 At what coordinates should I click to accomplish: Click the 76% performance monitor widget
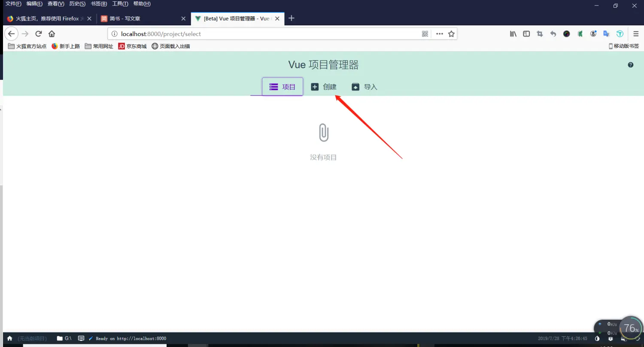pos(631,329)
